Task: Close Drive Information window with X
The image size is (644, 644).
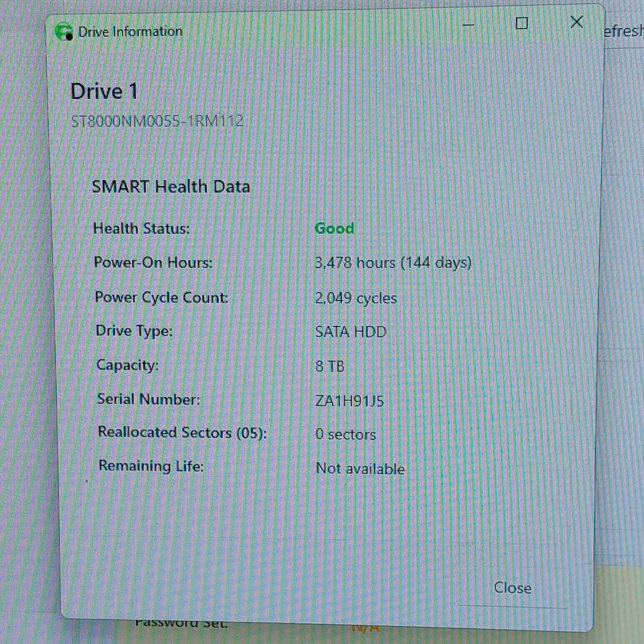Action: tap(577, 22)
